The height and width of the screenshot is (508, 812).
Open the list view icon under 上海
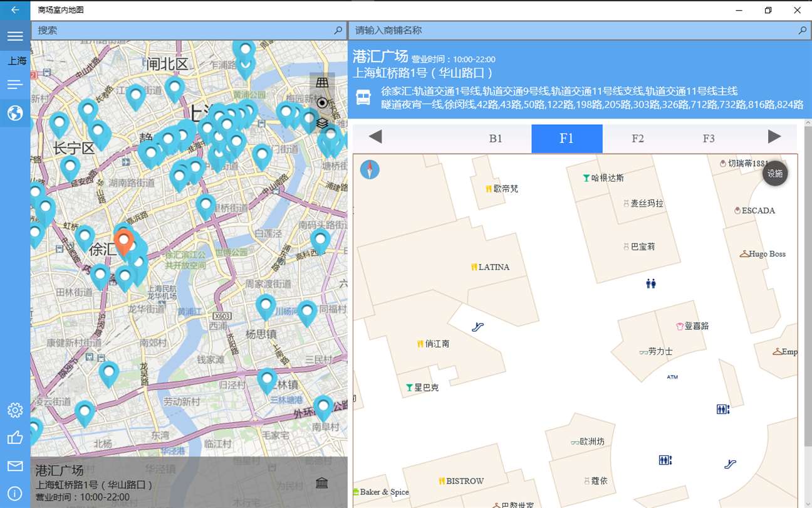click(15, 84)
